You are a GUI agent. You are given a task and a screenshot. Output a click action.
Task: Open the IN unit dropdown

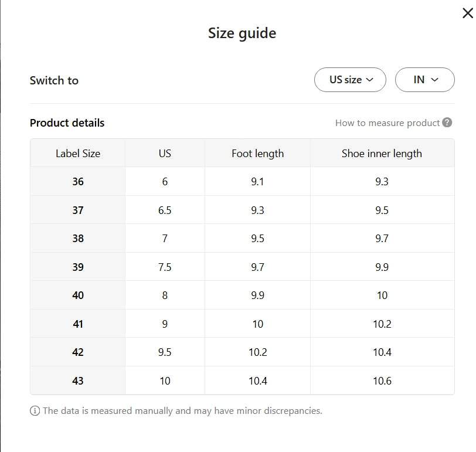[x=425, y=80]
